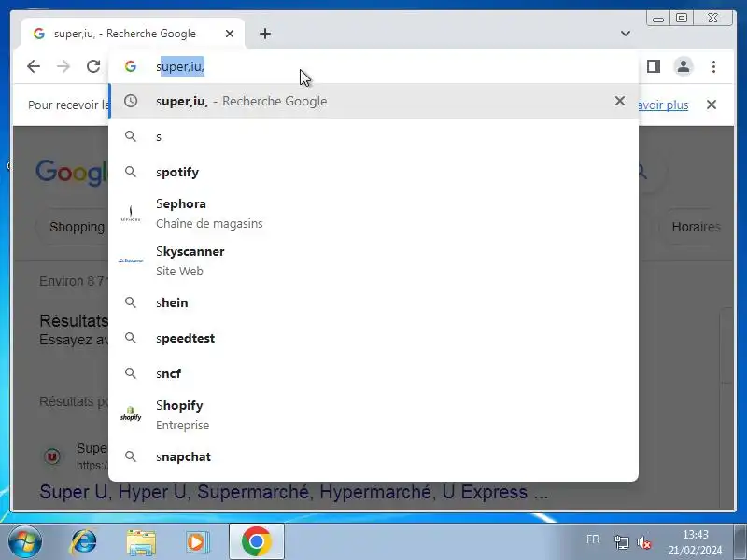Open the 'Super U, Hyper U, Supermarché' result
747x560 pixels.
(x=294, y=492)
